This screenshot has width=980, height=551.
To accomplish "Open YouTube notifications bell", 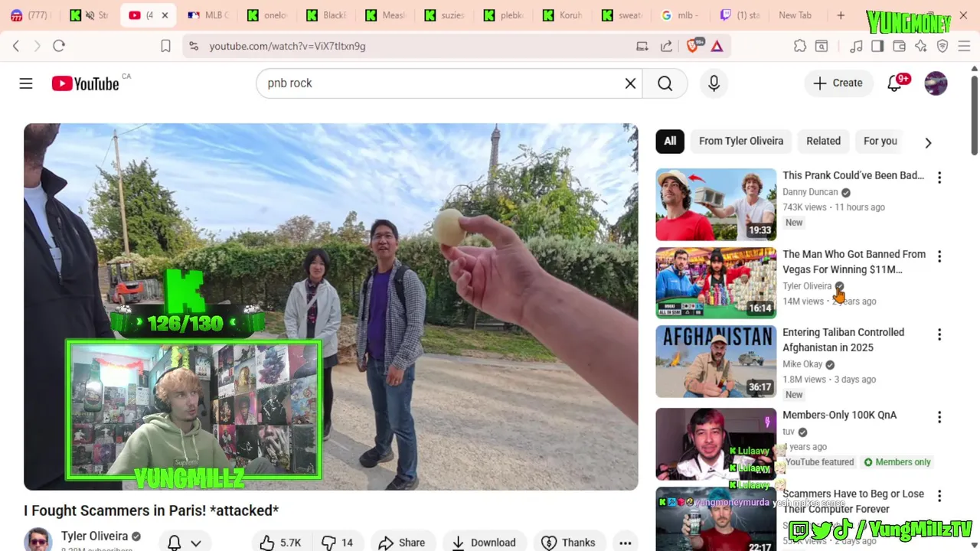I will coord(894,83).
